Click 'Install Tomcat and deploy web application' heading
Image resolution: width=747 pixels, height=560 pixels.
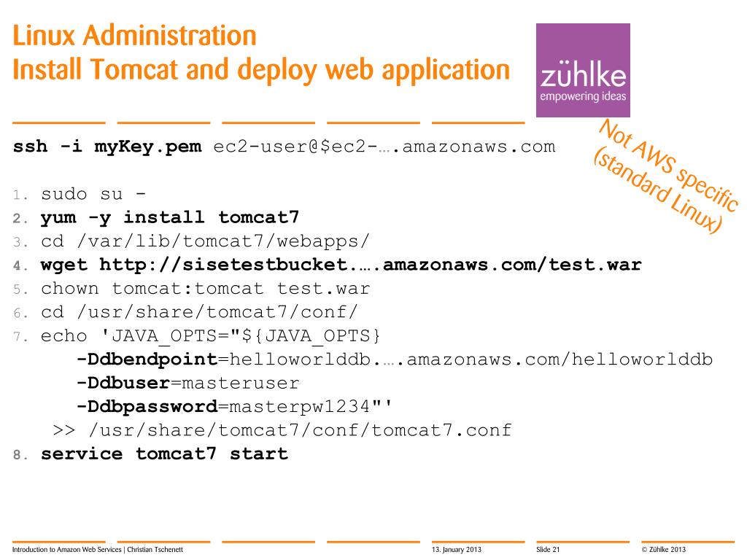point(261,70)
